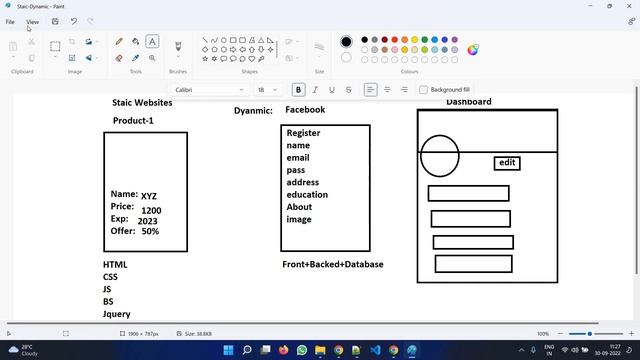Viewport: 640px width, 360px height.
Task: Select the black Colour 1 circle
Action: tap(346, 41)
